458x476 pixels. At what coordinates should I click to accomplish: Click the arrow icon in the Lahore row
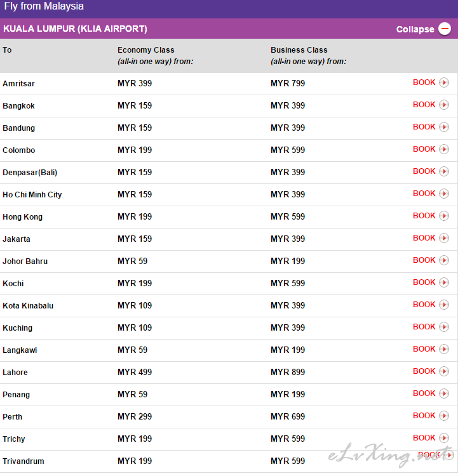click(444, 371)
